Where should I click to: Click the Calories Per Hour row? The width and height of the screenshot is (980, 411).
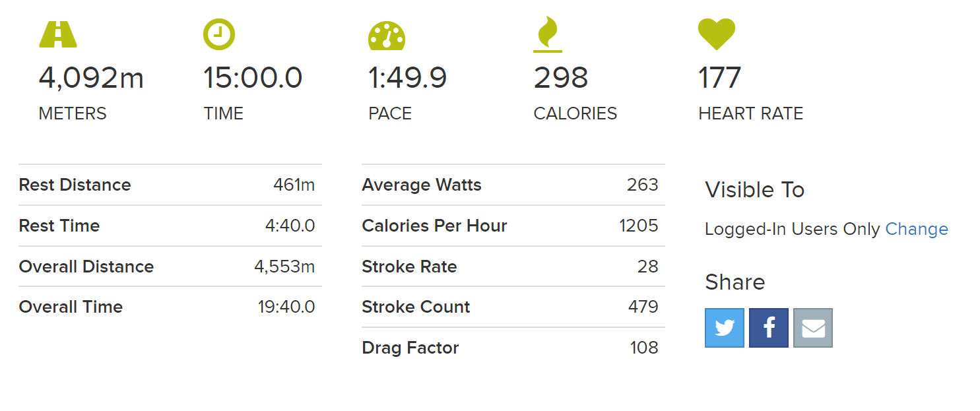click(513, 226)
